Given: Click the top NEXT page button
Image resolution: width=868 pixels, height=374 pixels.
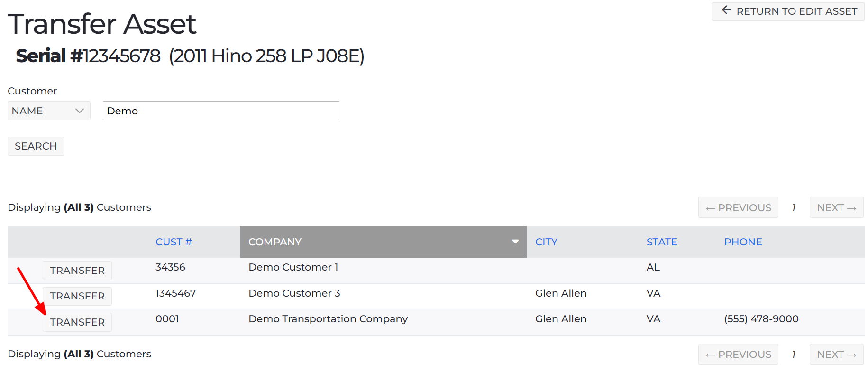Looking at the screenshot, I should pos(836,208).
